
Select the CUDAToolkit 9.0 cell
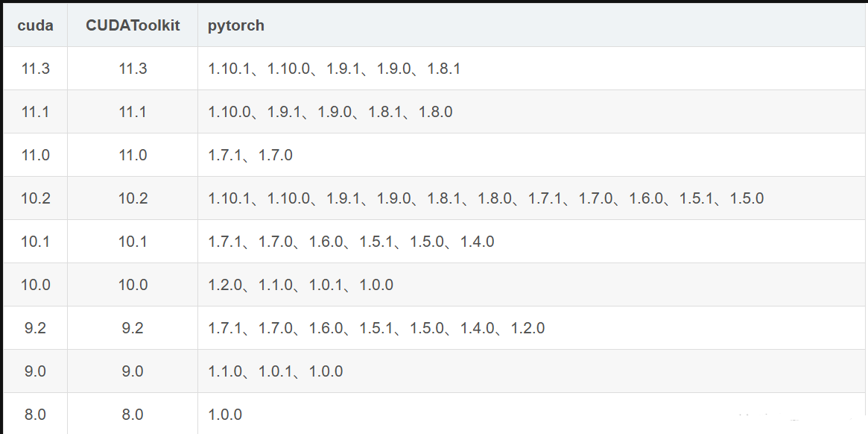[133, 371]
